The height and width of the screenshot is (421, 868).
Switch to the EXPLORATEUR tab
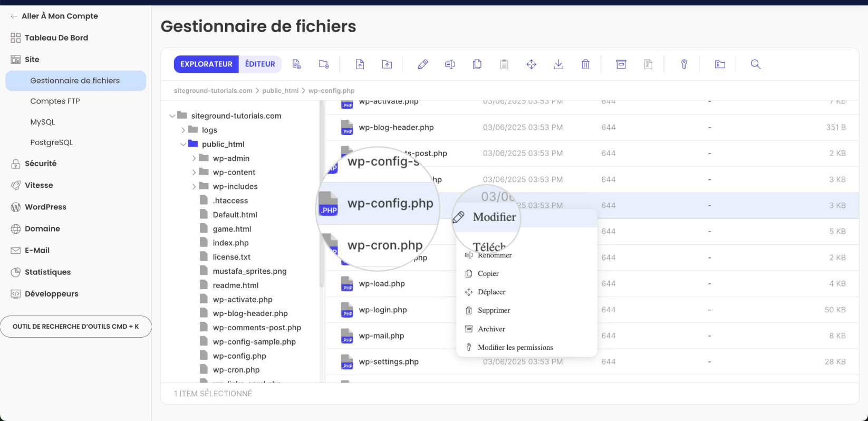coord(206,64)
